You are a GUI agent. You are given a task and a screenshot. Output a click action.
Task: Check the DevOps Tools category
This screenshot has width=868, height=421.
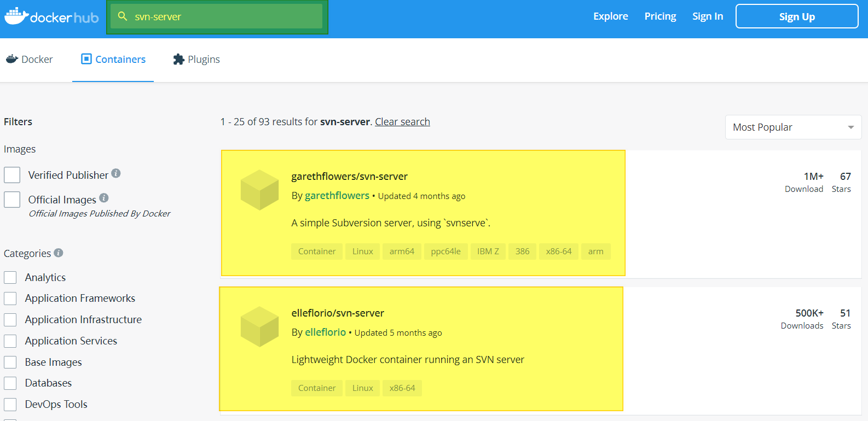pyautogui.click(x=10, y=405)
